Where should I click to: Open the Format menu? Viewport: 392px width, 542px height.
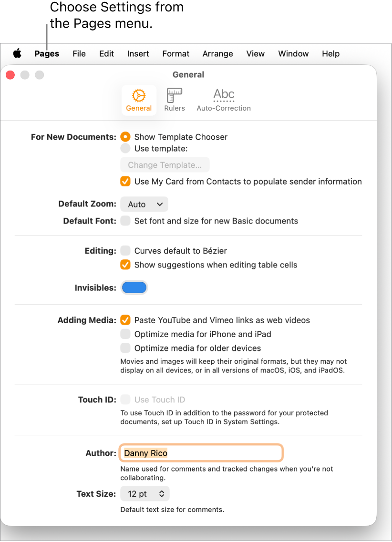[x=175, y=54]
